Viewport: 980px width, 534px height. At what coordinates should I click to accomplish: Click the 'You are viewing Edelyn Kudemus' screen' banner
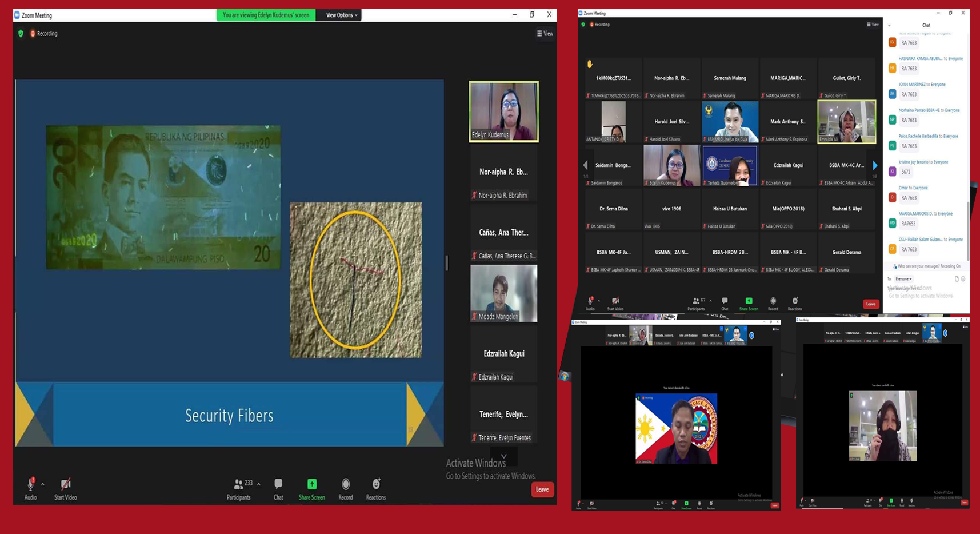266,15
